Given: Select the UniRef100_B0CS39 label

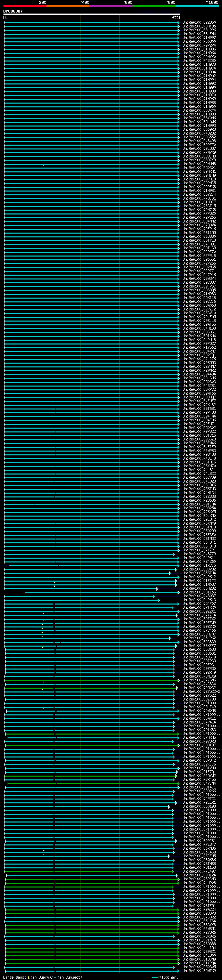Looking at the screenshot, I should (x=199, y=642).
